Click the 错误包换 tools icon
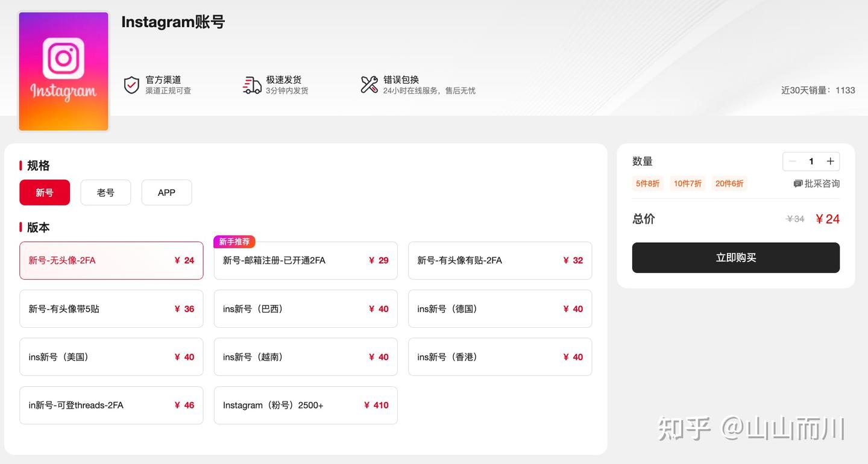The height and width of the screenshot is (464, 868). pos(369,84)
